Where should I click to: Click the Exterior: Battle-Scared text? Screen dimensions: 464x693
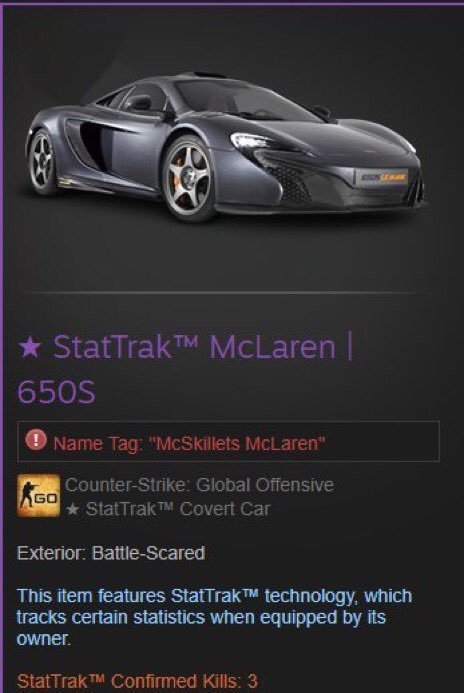point(111,553)
